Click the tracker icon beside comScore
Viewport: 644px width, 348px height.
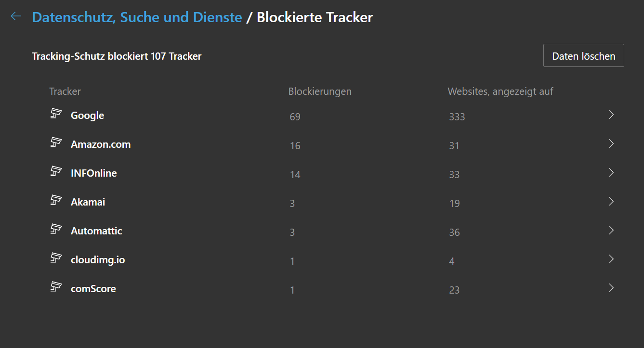[57, 287]
